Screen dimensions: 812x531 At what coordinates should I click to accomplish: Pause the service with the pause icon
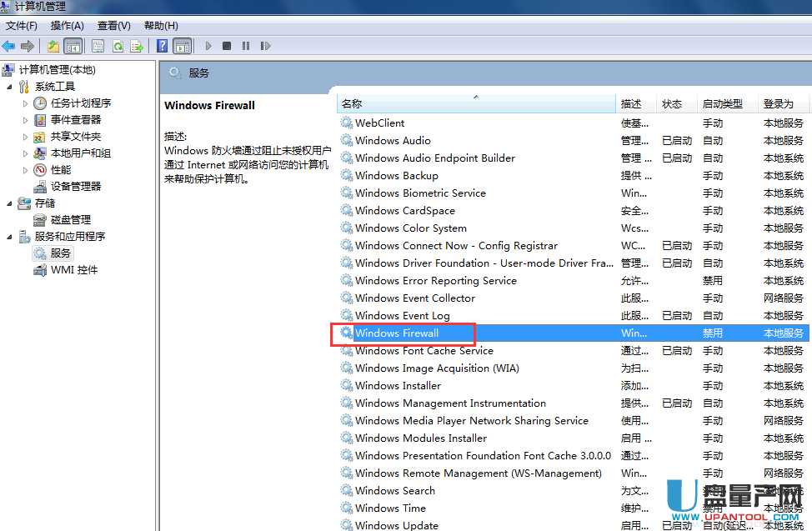coord(245,46)
